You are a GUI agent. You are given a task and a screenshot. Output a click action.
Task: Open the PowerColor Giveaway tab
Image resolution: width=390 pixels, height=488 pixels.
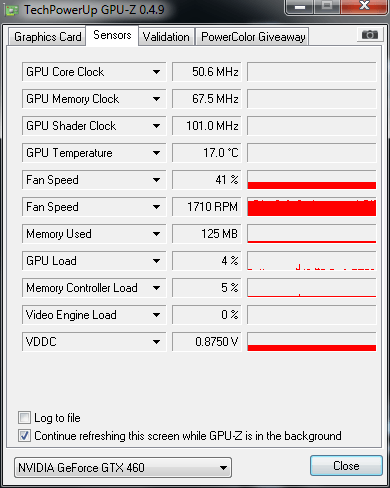point(253,37)
